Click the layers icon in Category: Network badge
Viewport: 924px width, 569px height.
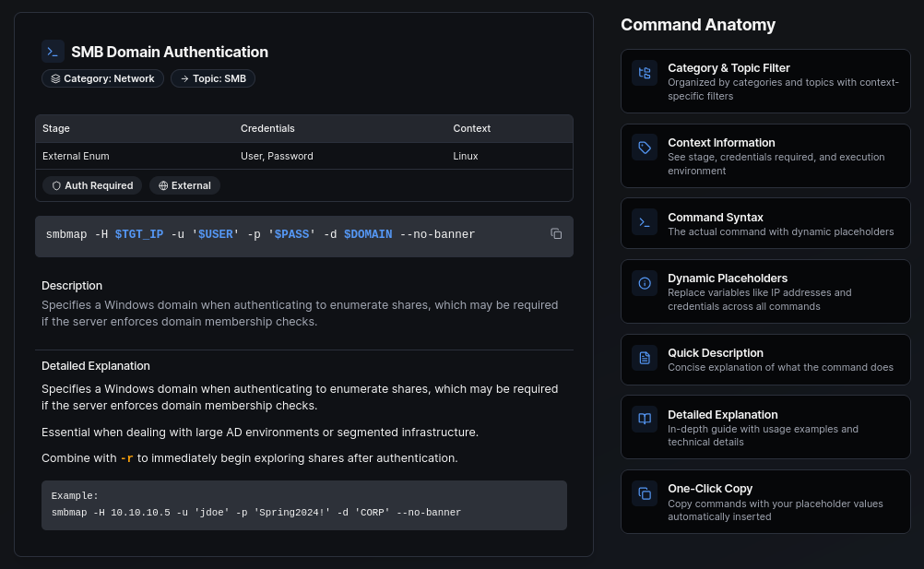tap(55, 79)
